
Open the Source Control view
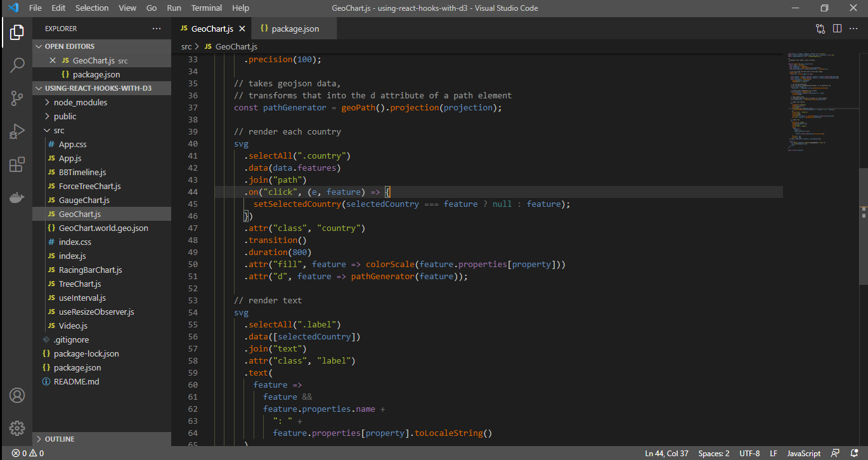(x=16, y=98)
